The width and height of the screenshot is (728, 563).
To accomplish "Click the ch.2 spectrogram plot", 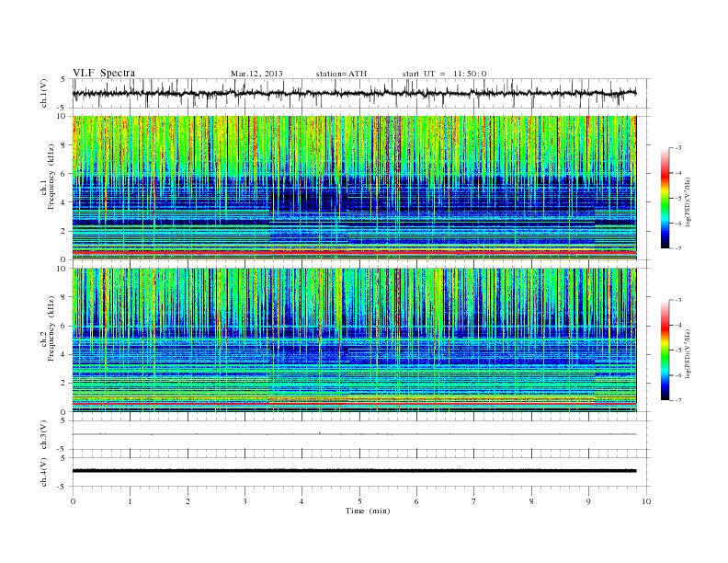I will (355, 340).
